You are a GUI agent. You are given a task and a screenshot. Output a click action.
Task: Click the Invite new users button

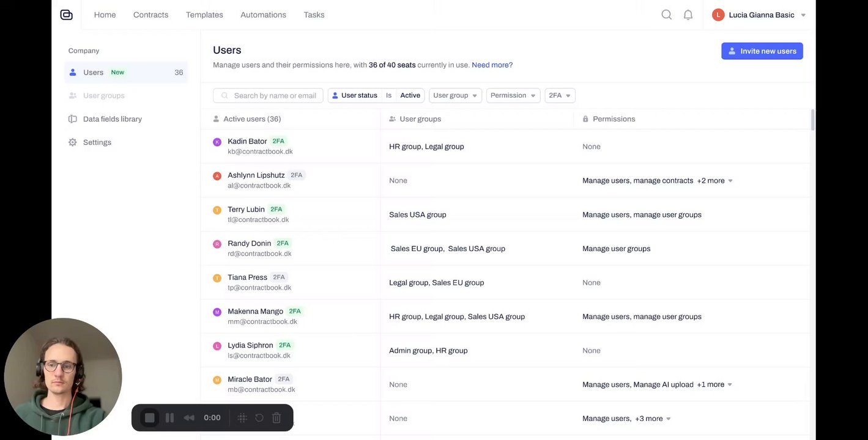click(762, 51)
